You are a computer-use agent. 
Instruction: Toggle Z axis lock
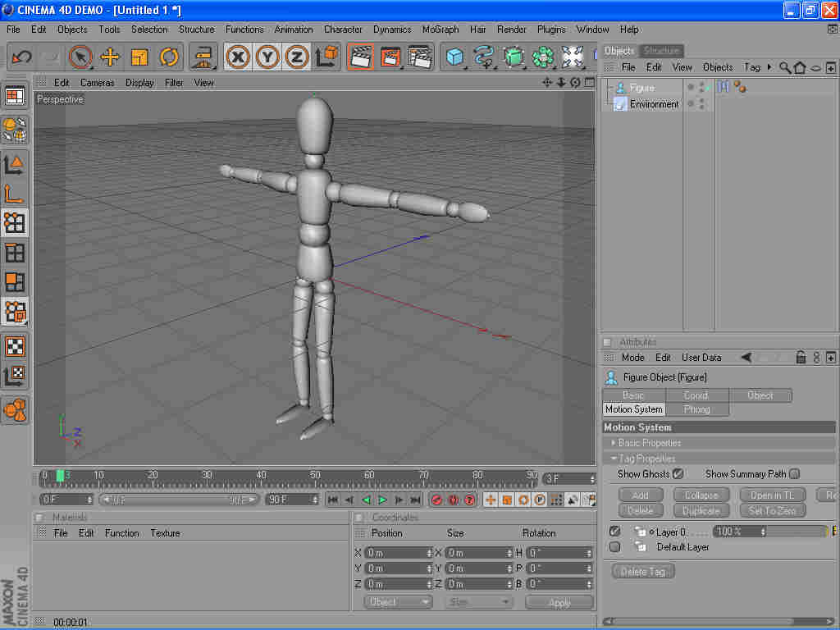point(296,57)
